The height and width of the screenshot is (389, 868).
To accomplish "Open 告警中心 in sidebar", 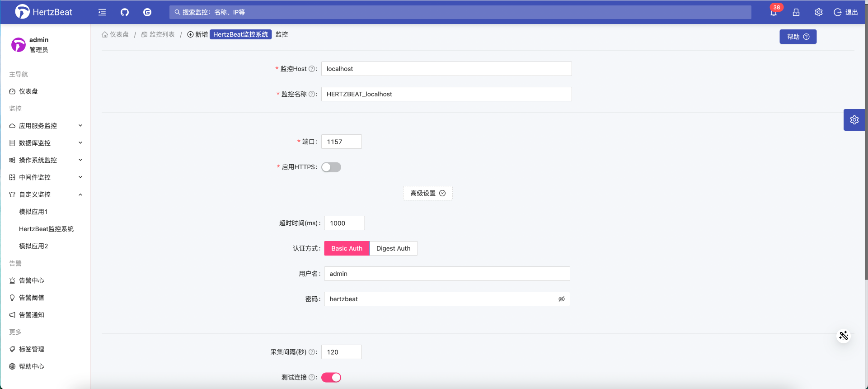I will (x=32, y=280).
